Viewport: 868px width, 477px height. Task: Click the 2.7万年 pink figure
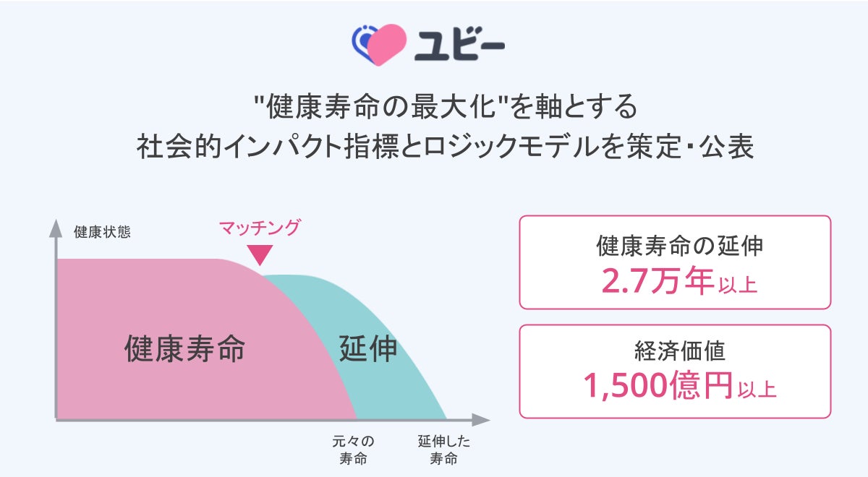pyautogui.click(x=658, y=281)
